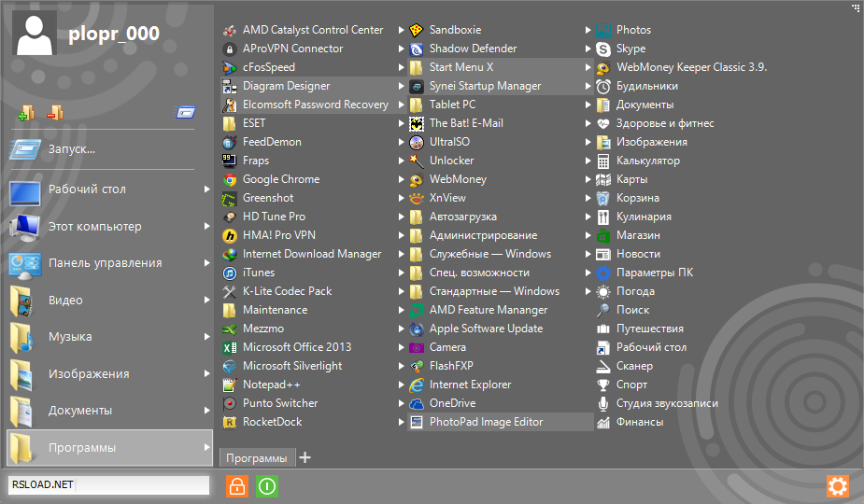The height and width of the screenshot is (504, 864).
Task: Open Internet Explorer entry
Action: point(470,385)
